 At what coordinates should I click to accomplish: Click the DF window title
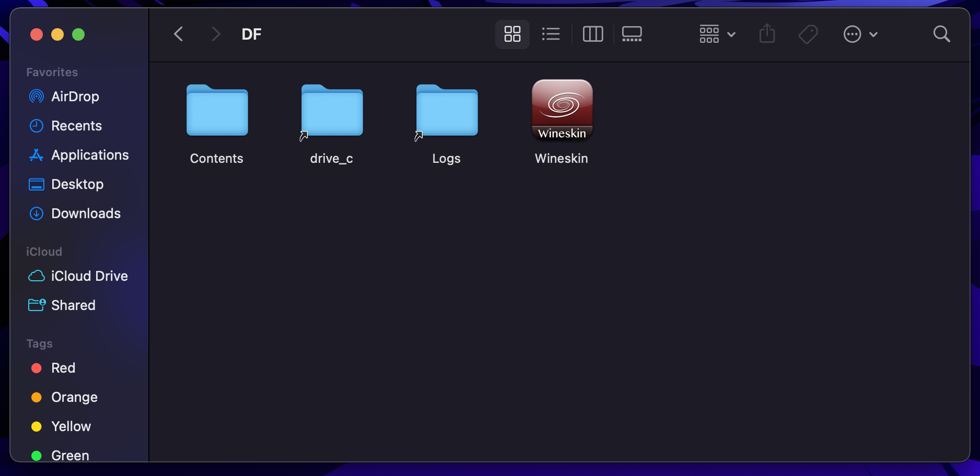(251, 34)
